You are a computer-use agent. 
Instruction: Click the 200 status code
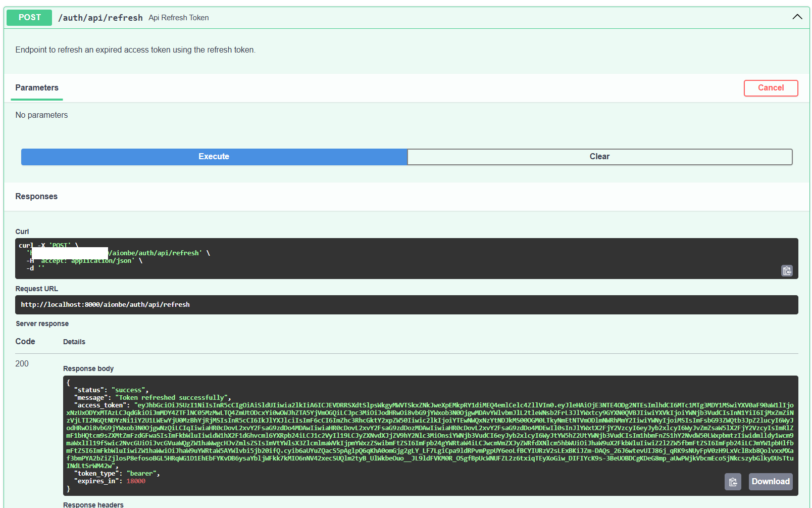click(x=22, y=363)
